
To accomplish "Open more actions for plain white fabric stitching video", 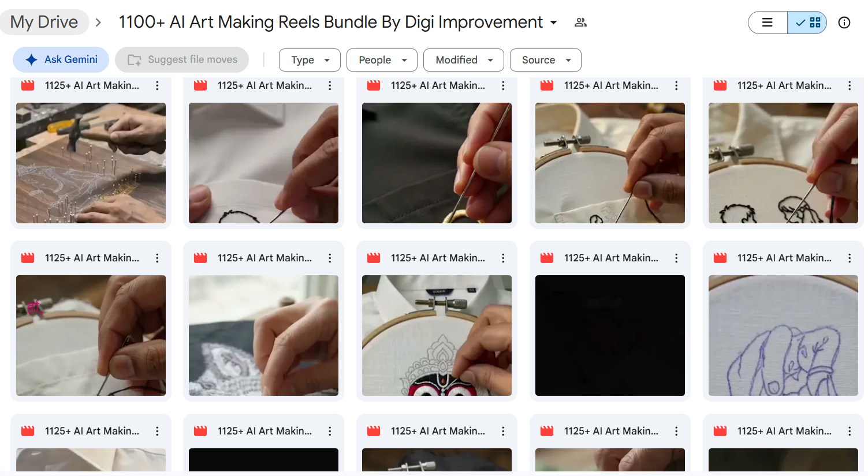I will 330,85.
